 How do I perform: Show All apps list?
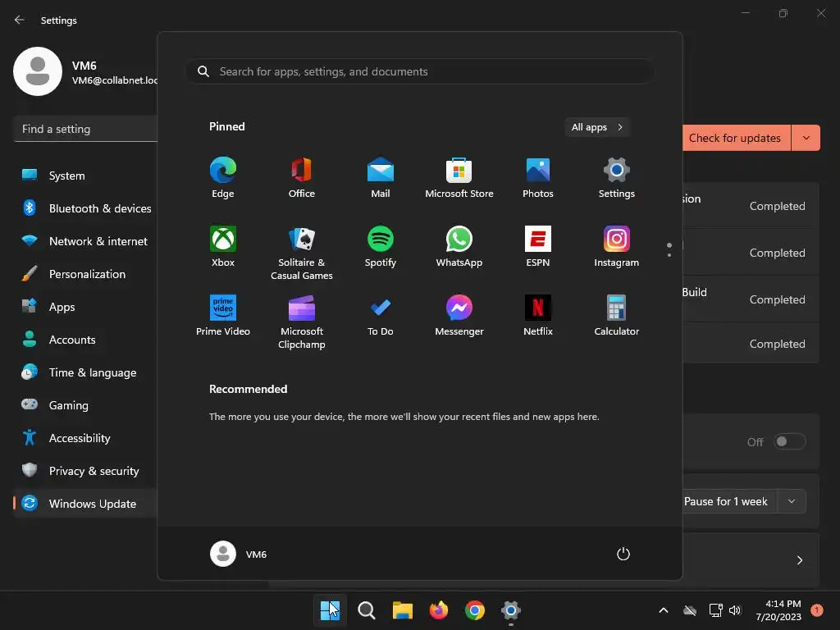[x=597, y=127]
